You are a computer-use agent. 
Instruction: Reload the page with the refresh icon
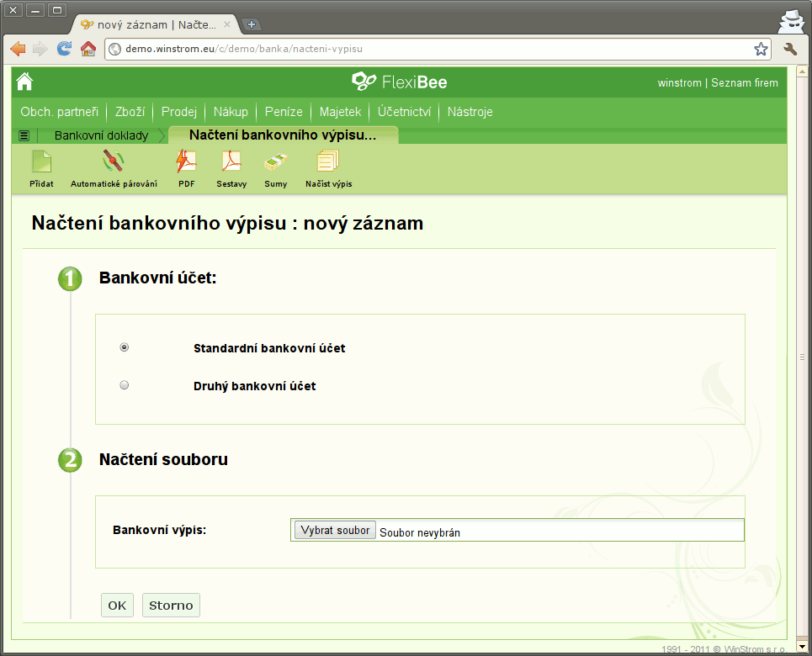pyautogui.click(x=64, y=49)
